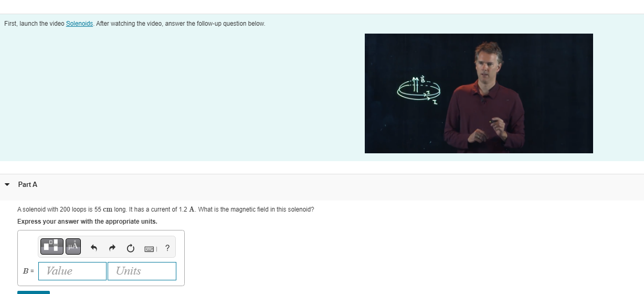Open answer help with question mark icon
The image size is (644, 294).
[167, 248]
